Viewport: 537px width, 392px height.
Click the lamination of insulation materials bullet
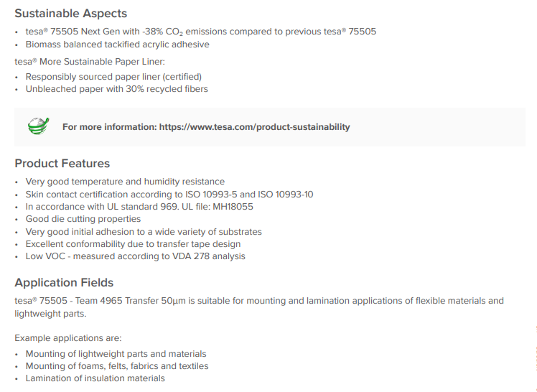tap(95, 378)
